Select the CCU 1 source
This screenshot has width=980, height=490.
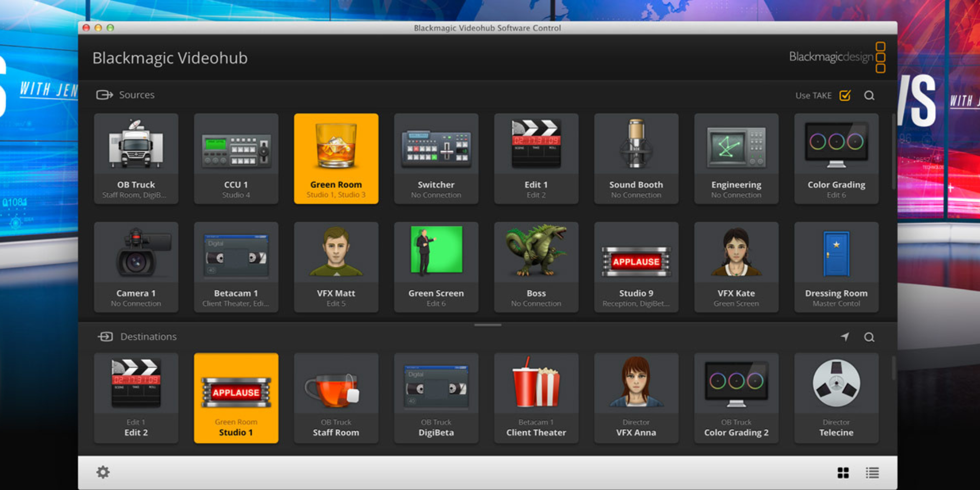coord(236,159)
